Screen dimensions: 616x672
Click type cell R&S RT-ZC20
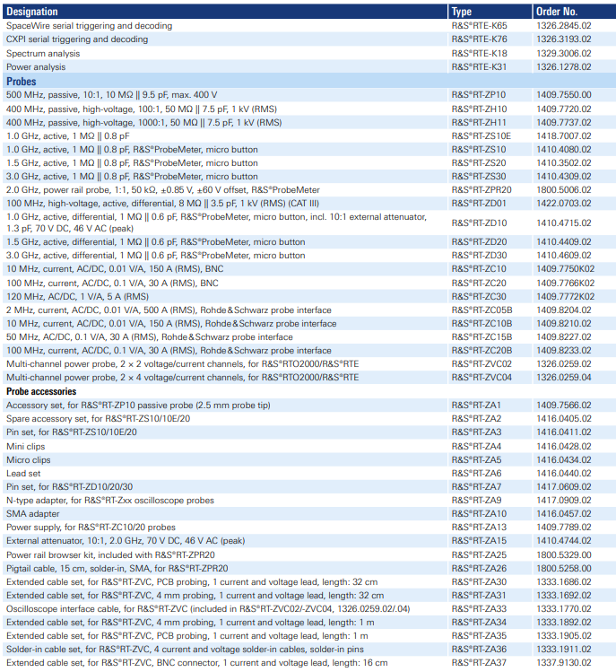click(x=479, y=284)
